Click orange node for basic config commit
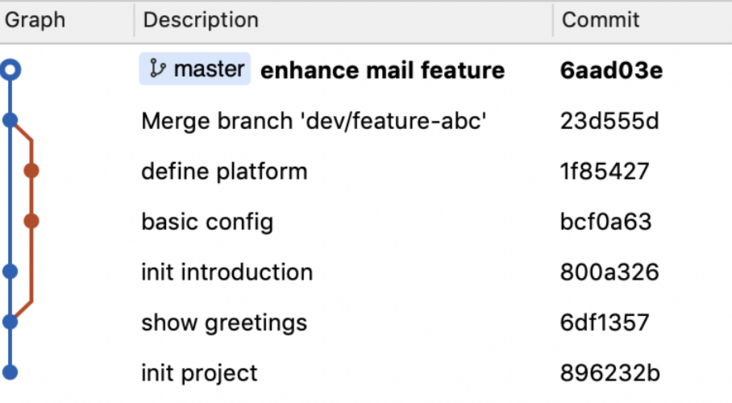 point(31,221)
